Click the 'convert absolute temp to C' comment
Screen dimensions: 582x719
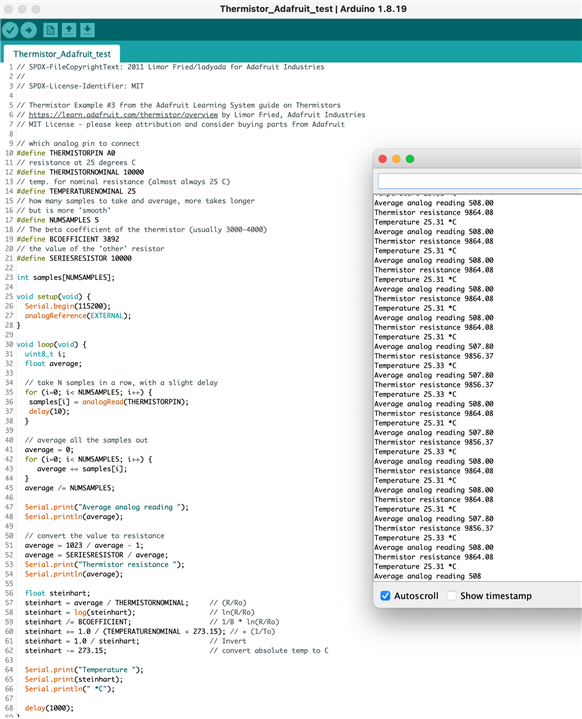pos(269,651)
